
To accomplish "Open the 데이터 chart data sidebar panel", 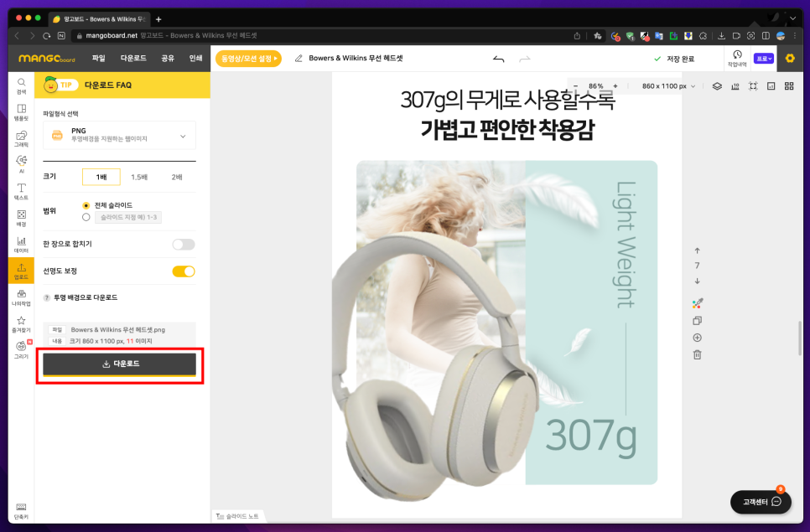I will pyautogui.click(x=21, y=244).
